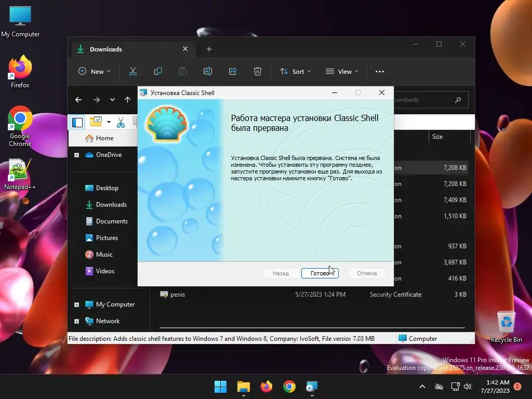Click the Copy icon in Explorer toolbar
532x399 pixels.
[x=158, y=71]
